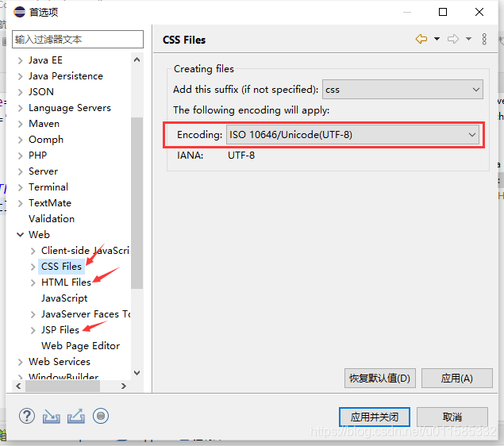Screen dimensions: 504x446
Task: Open the Forward history dropdown arrow
Action: 468,39
